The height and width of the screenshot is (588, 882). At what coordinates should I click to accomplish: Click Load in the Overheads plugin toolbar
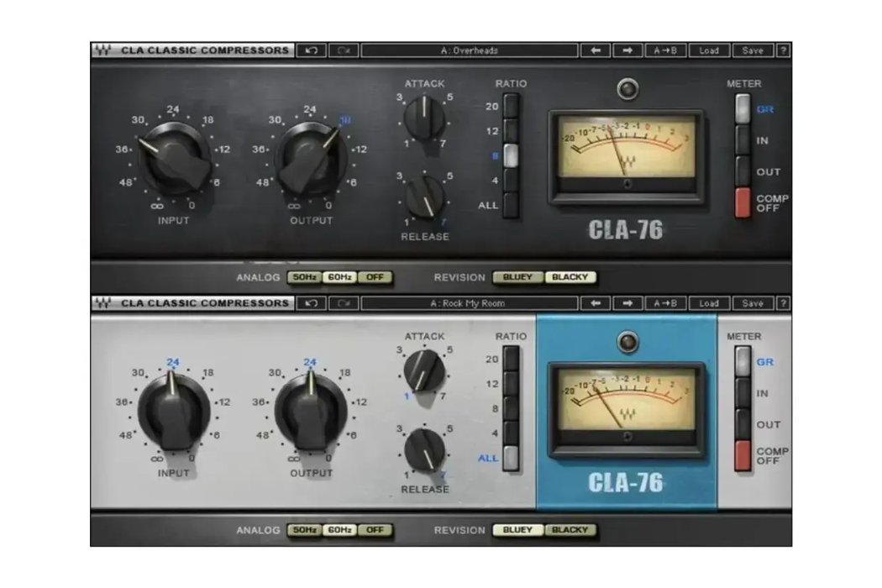[709, 50]
